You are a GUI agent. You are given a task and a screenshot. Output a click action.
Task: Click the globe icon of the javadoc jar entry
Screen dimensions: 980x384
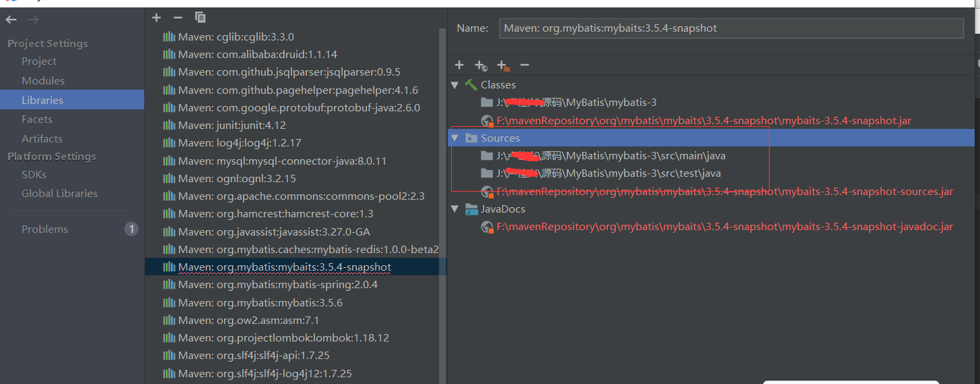488,227
